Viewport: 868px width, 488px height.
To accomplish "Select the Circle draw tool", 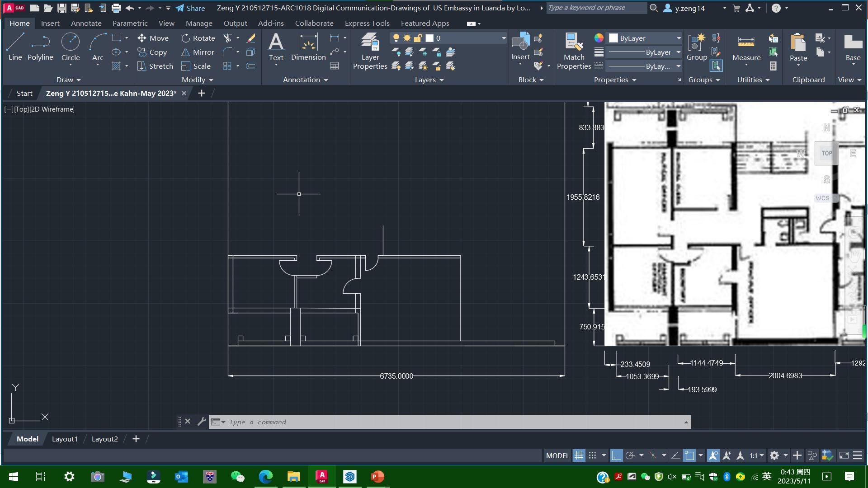I will [x=71, y=47].
